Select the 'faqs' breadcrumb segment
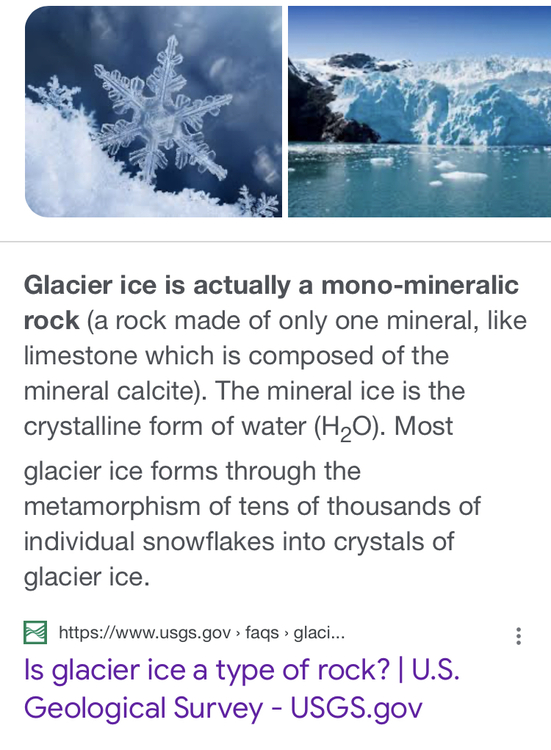Screen dimensions: 551x750 click(x=262, y=633)
